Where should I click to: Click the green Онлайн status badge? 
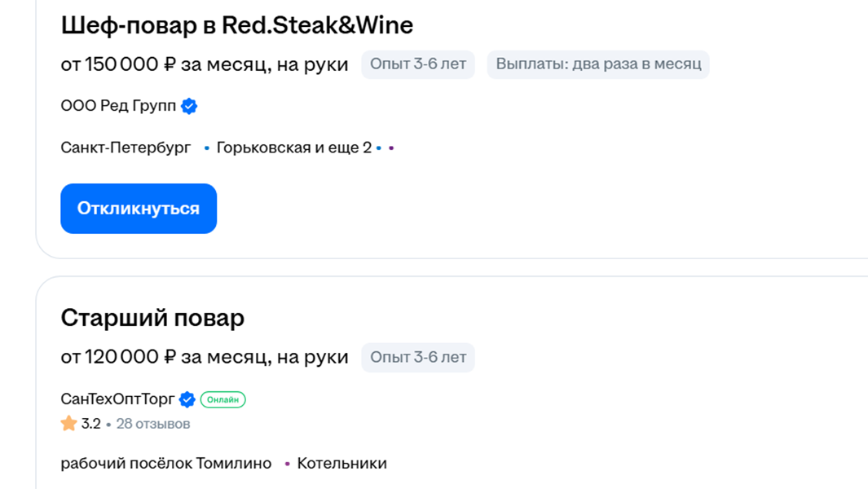pos(223,399)
